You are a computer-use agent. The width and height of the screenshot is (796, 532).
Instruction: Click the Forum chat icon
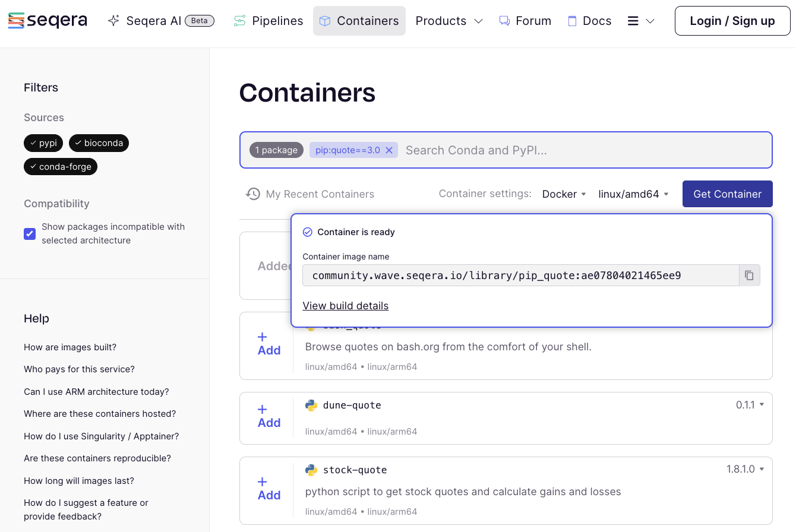pyautogui.click(x=504, y=20)
